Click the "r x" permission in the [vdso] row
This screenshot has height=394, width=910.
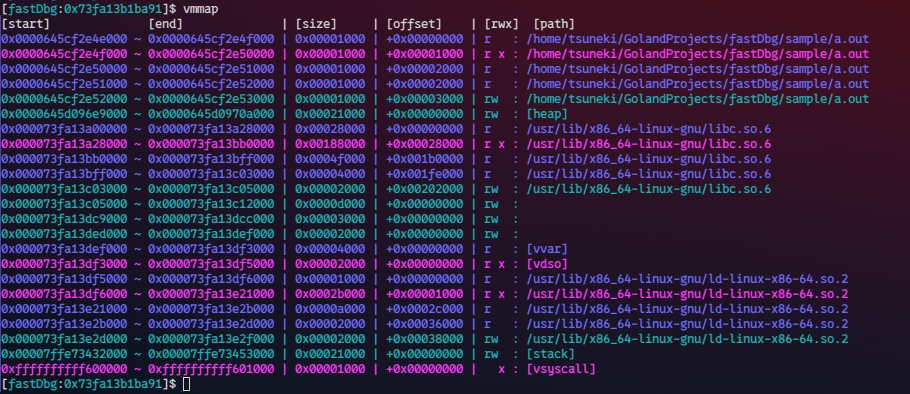point(495,263)
